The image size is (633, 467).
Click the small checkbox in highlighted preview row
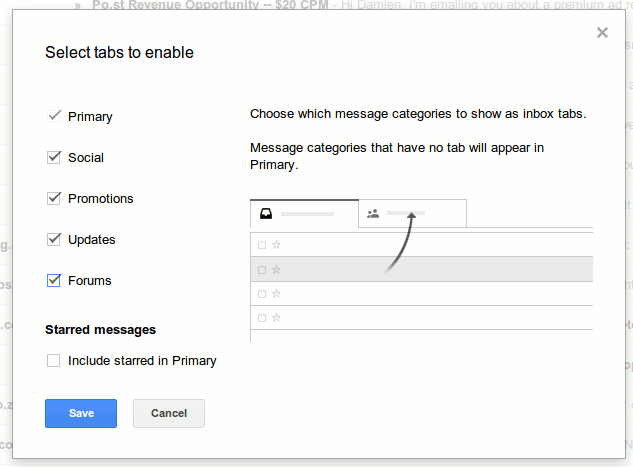(262, 269)
